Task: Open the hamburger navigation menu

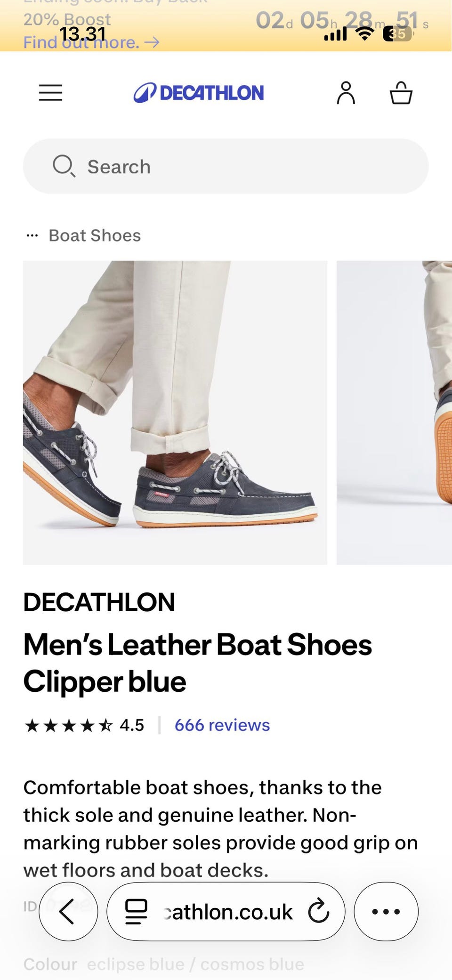Action: [x=50, y=93]
